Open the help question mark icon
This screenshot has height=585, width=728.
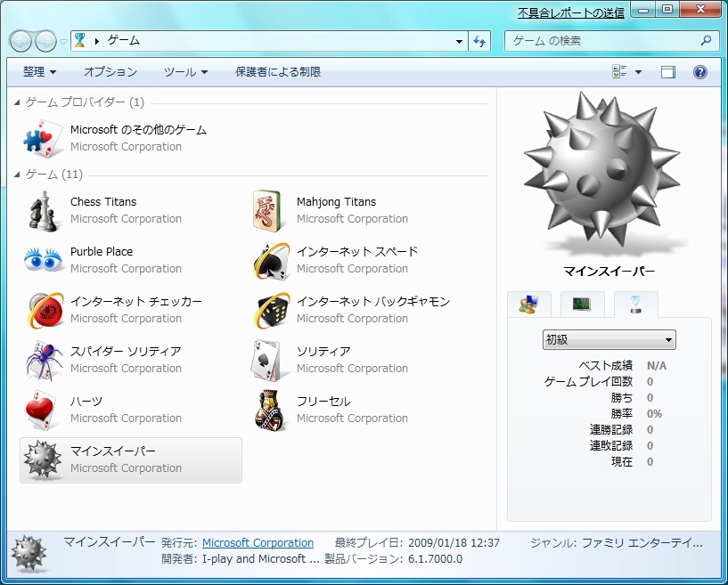[x=699, y=72]
